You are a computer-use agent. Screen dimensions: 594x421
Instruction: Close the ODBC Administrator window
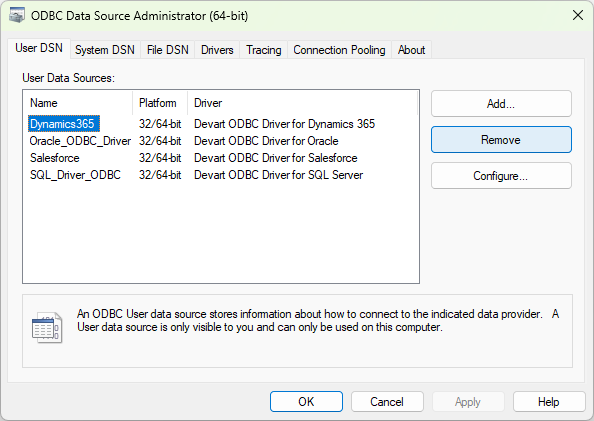pos(578,16)
